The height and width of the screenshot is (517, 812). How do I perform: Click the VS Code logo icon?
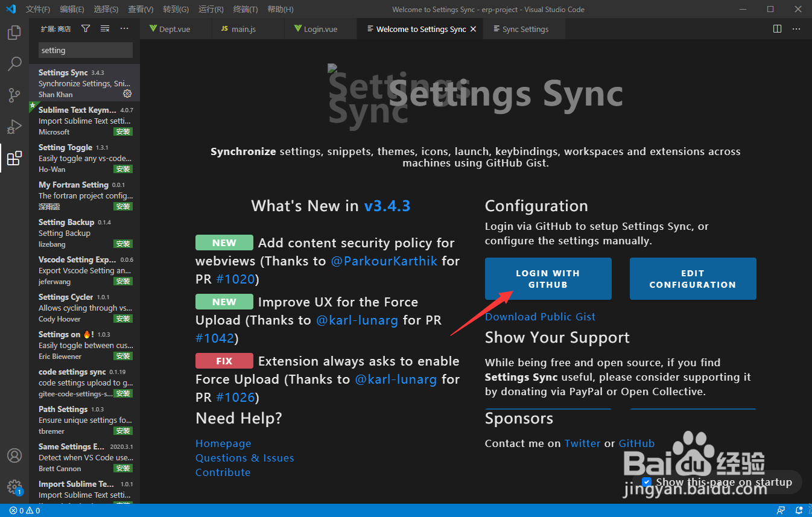10,9
